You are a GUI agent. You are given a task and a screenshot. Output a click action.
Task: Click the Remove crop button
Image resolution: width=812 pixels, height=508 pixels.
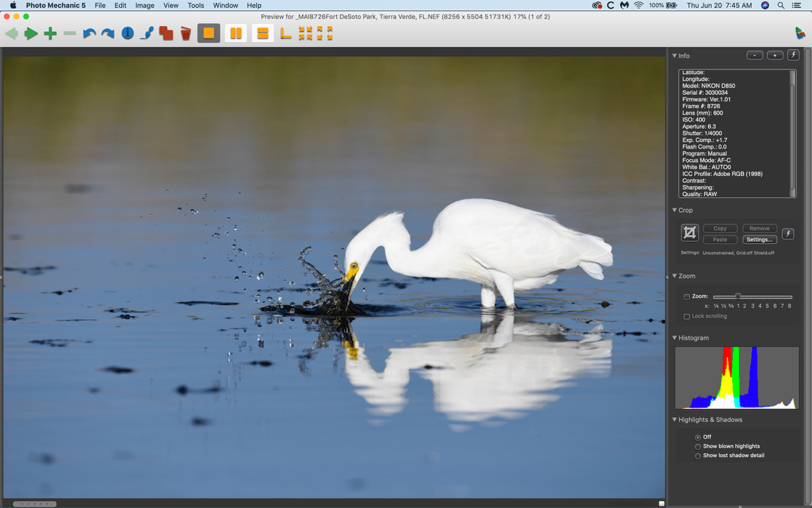(759, 229)
